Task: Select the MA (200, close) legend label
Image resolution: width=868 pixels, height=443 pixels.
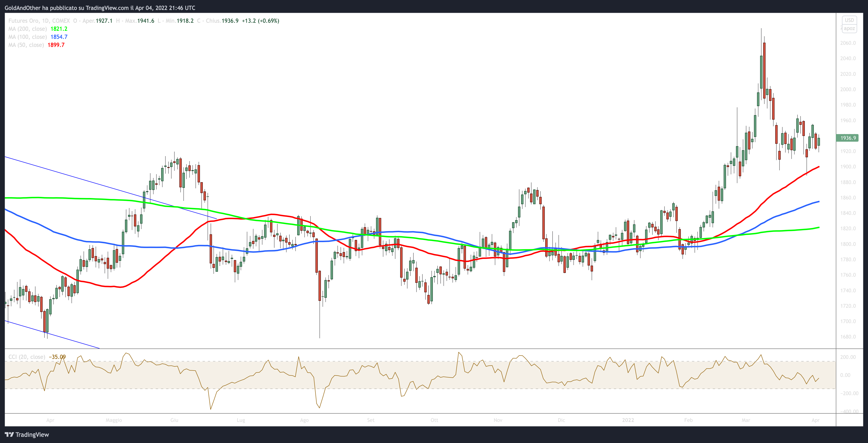Action: coord(28,29)
